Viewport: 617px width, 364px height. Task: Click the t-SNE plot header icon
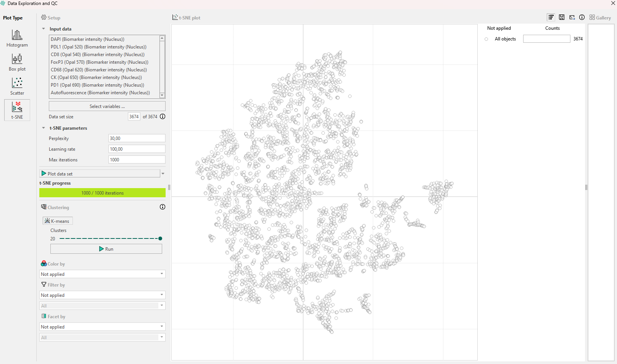(175, 18)
